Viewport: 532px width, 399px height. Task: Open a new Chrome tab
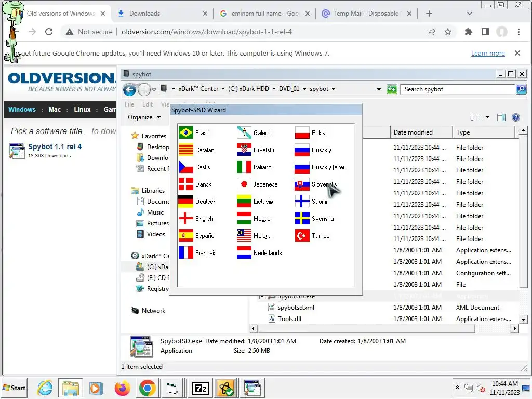tap(429, 14)
